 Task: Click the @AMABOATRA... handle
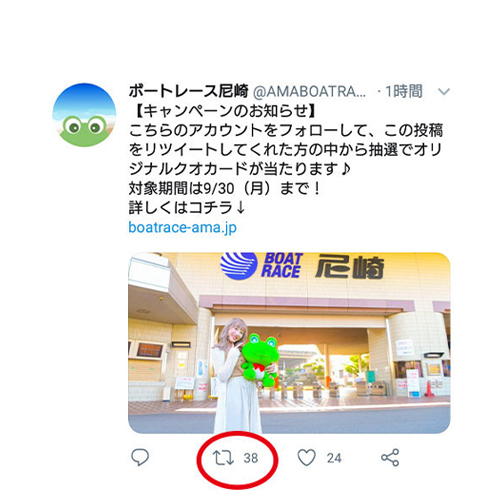click(x=309, y=92)
